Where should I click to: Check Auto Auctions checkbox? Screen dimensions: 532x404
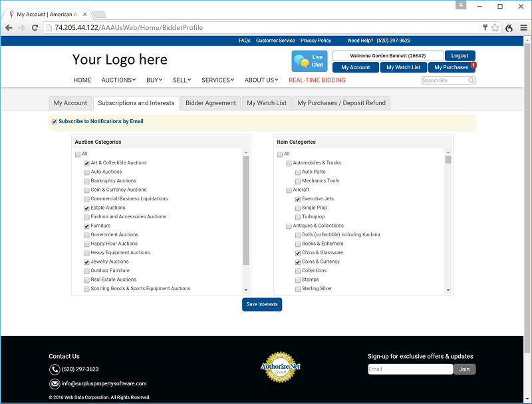86,172
